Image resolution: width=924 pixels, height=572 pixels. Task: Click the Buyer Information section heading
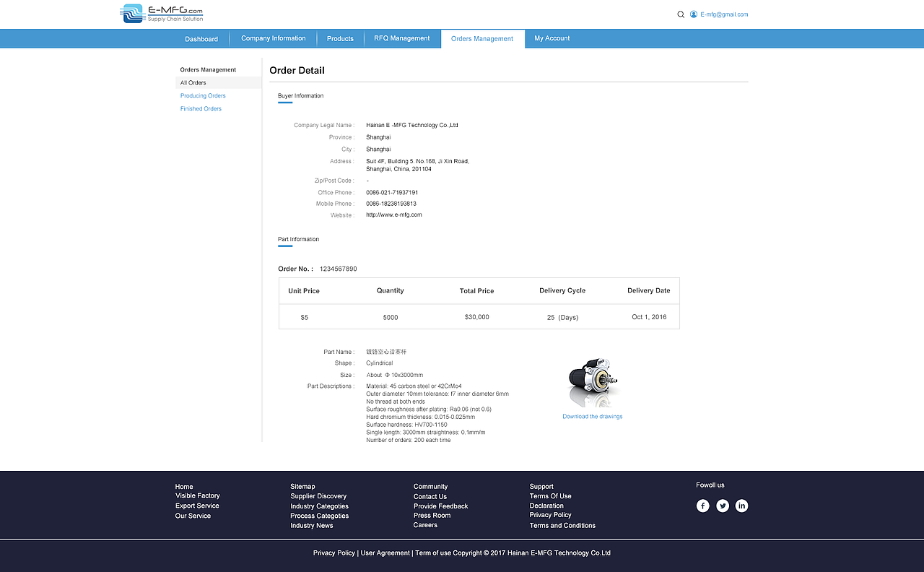point(301,96)
